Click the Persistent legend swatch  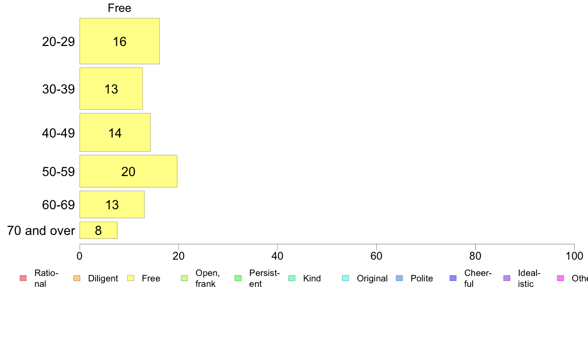pos(238,278)
